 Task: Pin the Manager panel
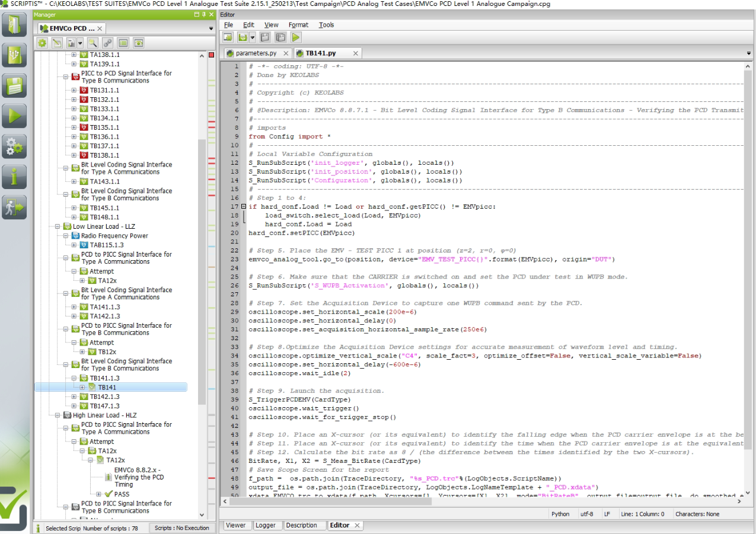click(203, 14)
